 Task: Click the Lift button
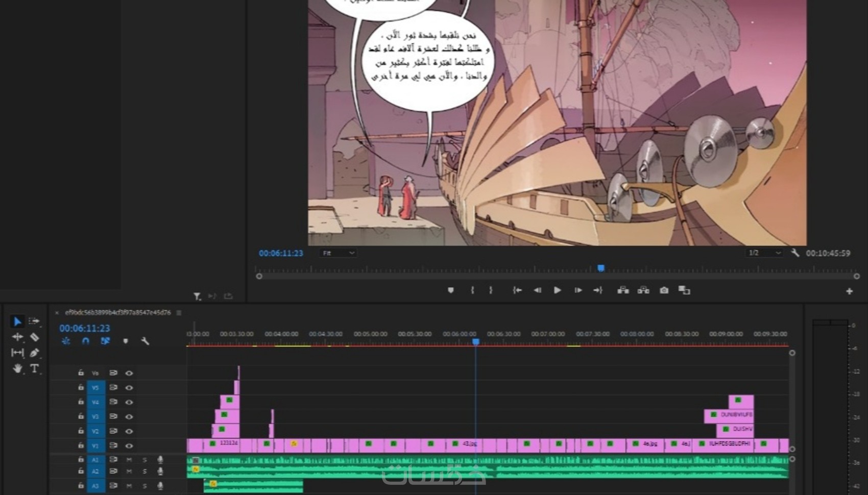point(623,290)
